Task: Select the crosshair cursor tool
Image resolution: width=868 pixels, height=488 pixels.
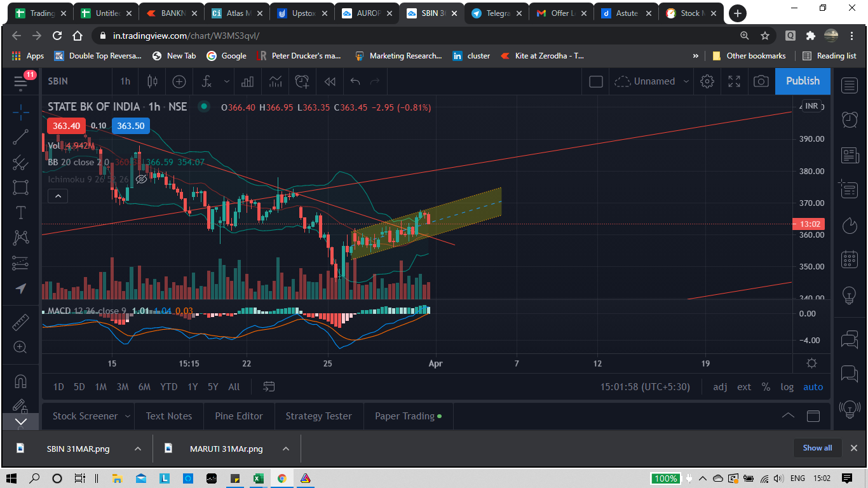Action: click(20, 113)
